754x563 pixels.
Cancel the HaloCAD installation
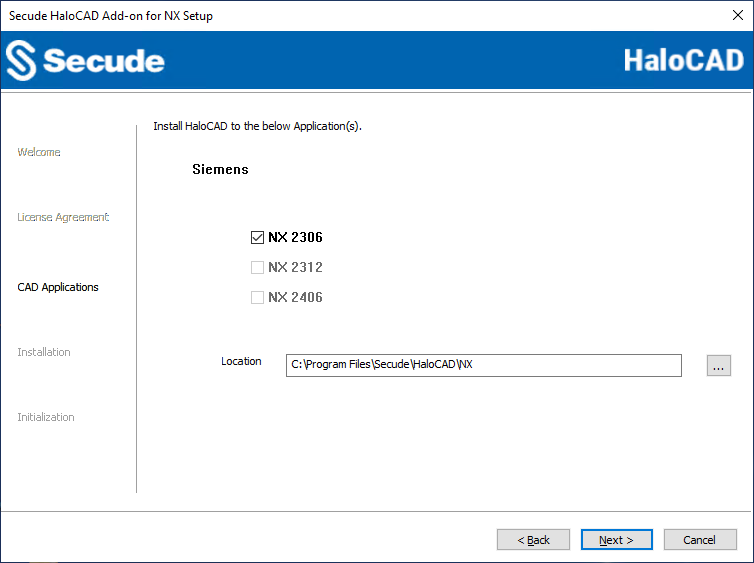tap(699, 540)
